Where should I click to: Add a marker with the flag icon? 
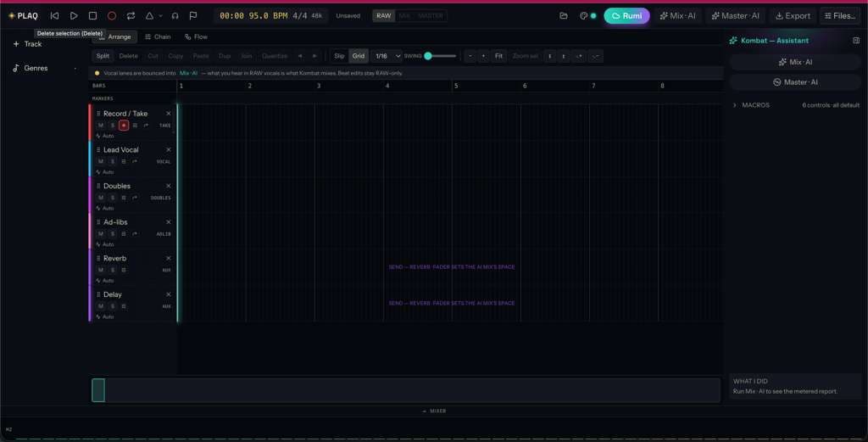(193, 16)
